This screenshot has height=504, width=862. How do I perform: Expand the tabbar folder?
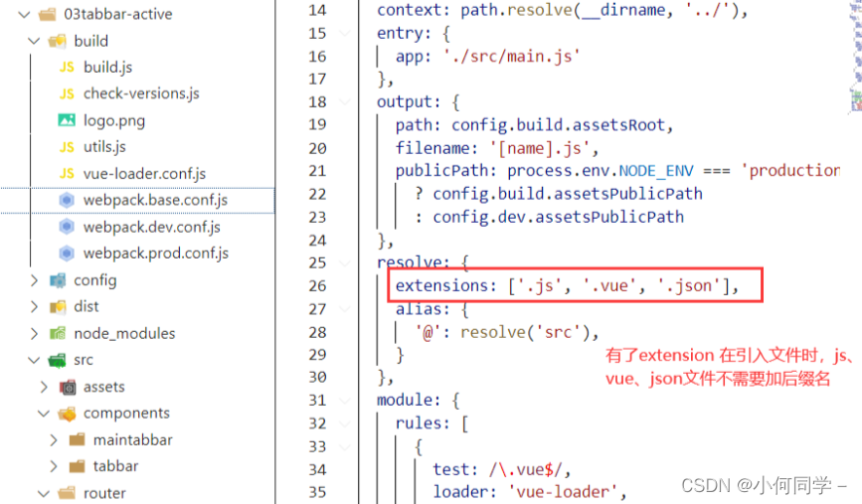pyautogui.click(x=54, y=466)
